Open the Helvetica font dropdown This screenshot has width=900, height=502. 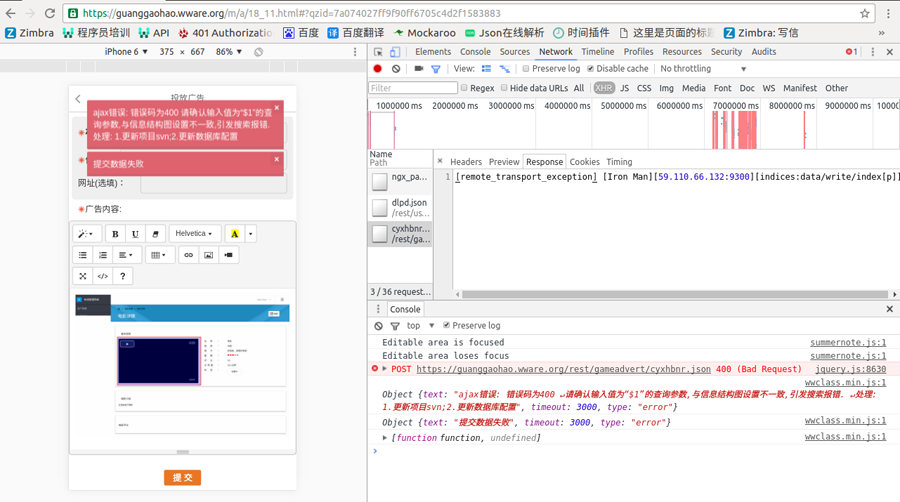[194, 234]
